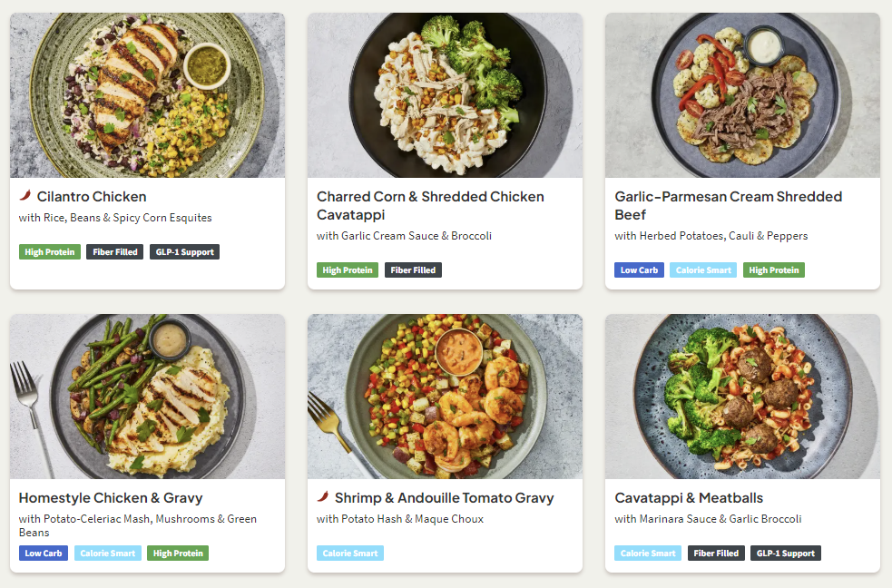Screen dimensions: 892x588
Task: Select Homestyle Chicken & Gravy heading
Action: pyautogui.click(x=111, y=497)
